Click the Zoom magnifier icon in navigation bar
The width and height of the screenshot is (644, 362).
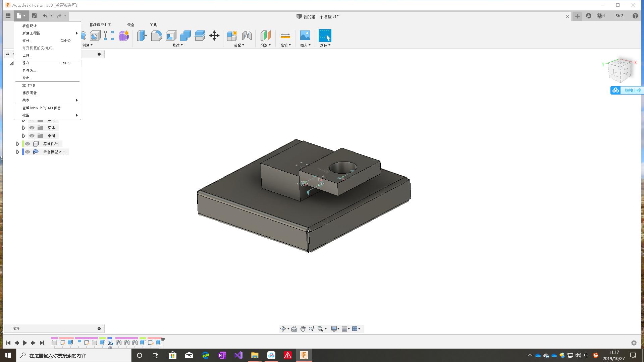click(311, 328)
